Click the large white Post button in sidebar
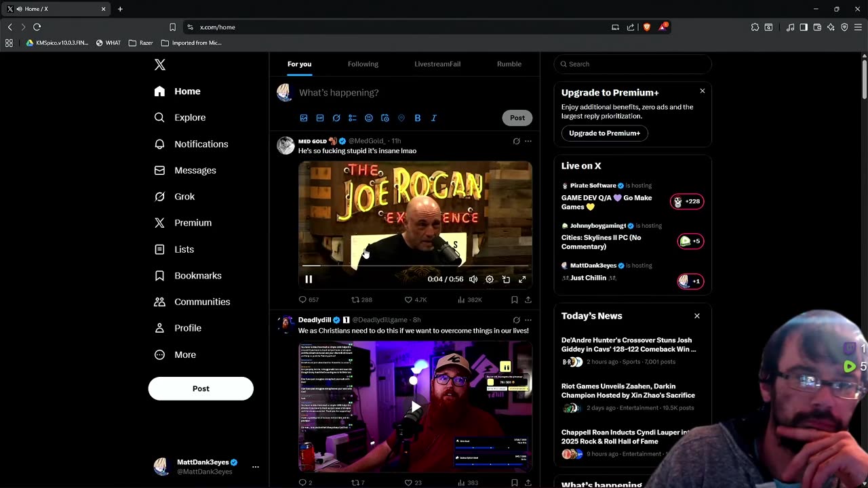The image size is (868, 488). pos(201,388)
